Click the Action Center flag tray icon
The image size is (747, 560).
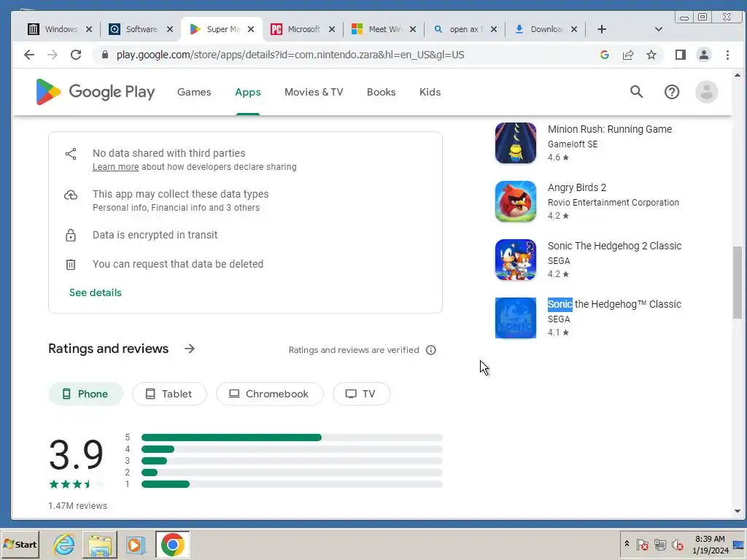642,544
